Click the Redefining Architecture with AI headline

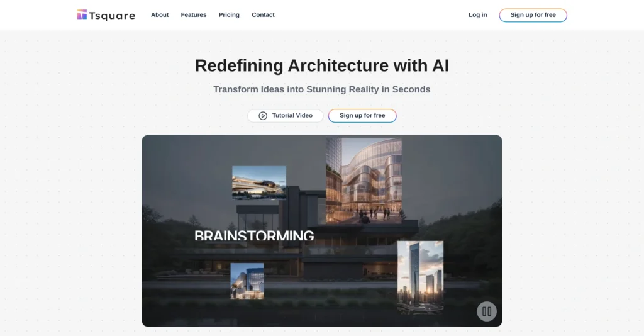[322, 65]
